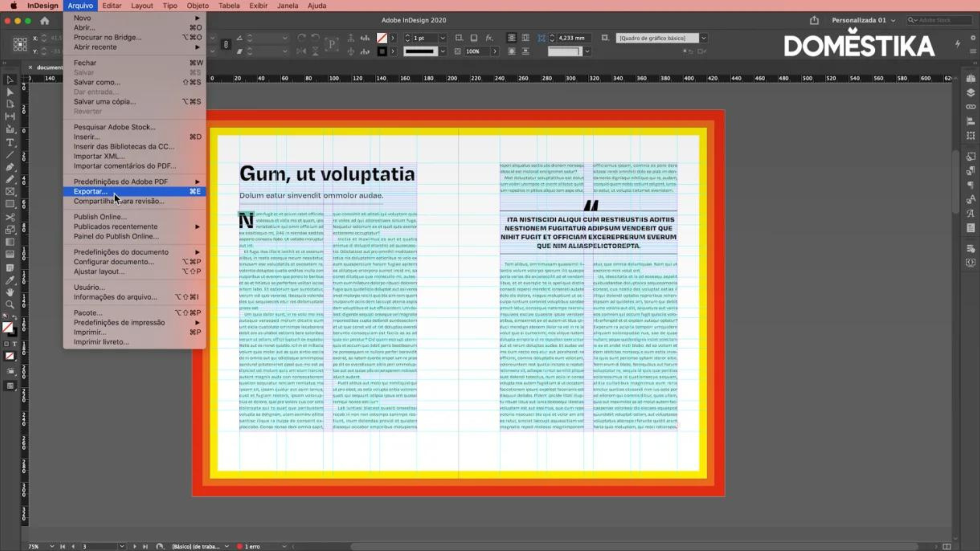
Task: Select the Zoom magnifier tool
Action: click(x=10, y=305)
